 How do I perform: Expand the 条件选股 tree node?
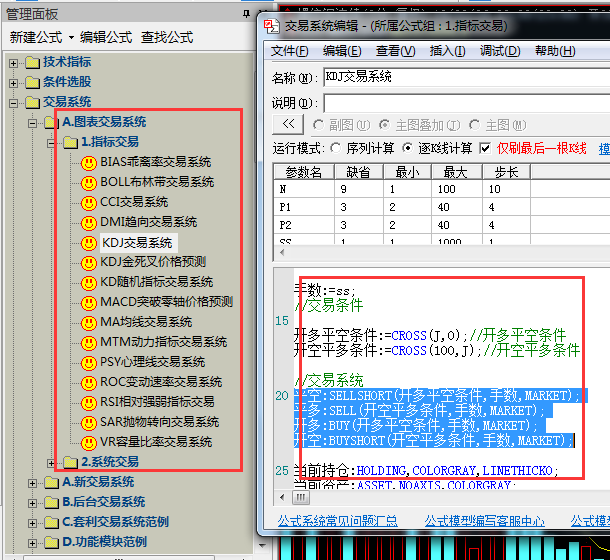[x=14, y=82]
